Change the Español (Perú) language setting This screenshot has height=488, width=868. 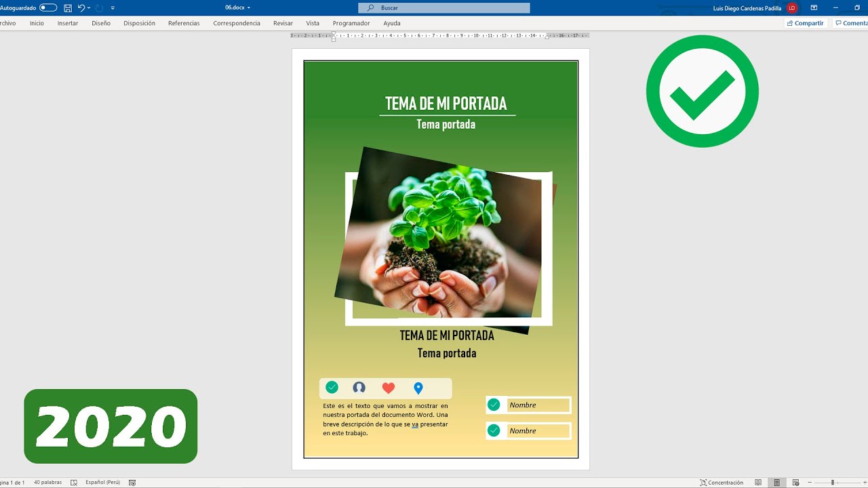(102, 483)
